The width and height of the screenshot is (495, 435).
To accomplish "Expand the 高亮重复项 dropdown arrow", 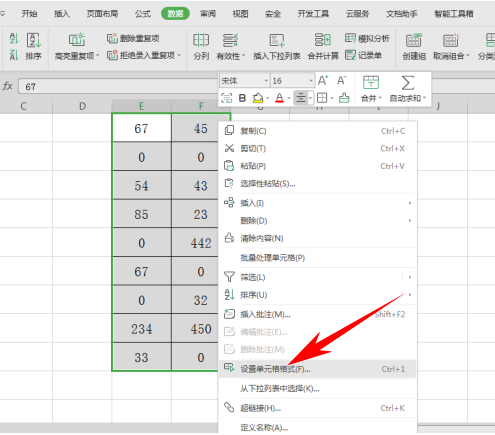I will (x=97, y=56).
